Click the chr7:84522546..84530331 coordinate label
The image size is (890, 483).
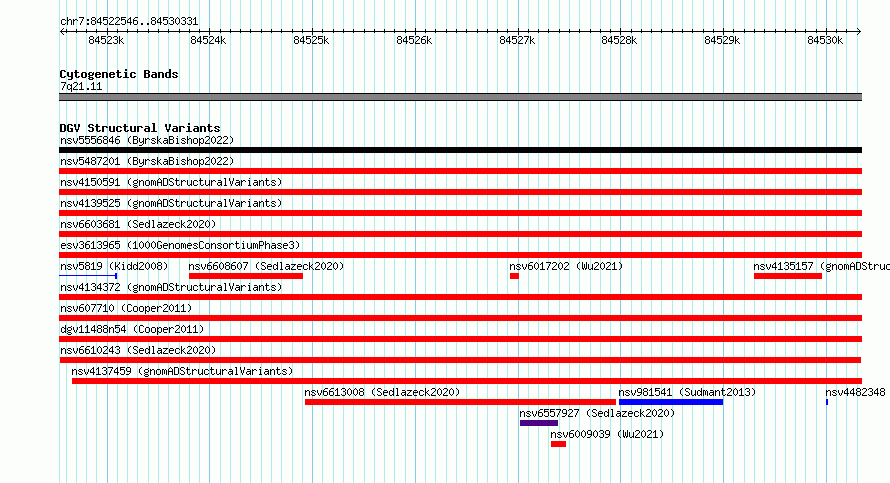pos(129,22)
